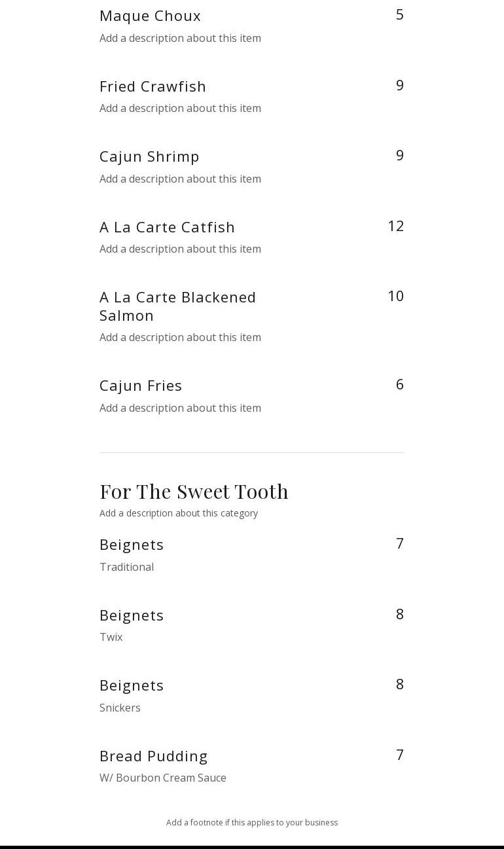The width and height of the screenshot is (504, 849).
Task: Click the footnote placeholder text
Action: click(x=252, y=822)
